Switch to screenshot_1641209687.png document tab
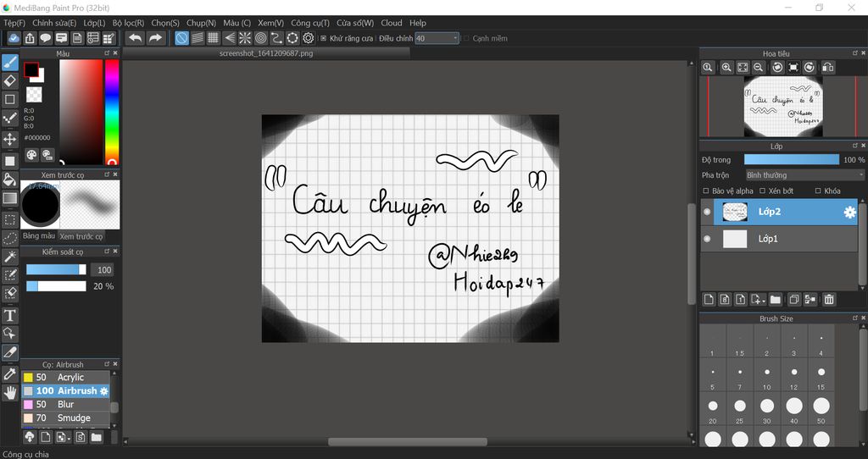 click(x=266, y=53)
